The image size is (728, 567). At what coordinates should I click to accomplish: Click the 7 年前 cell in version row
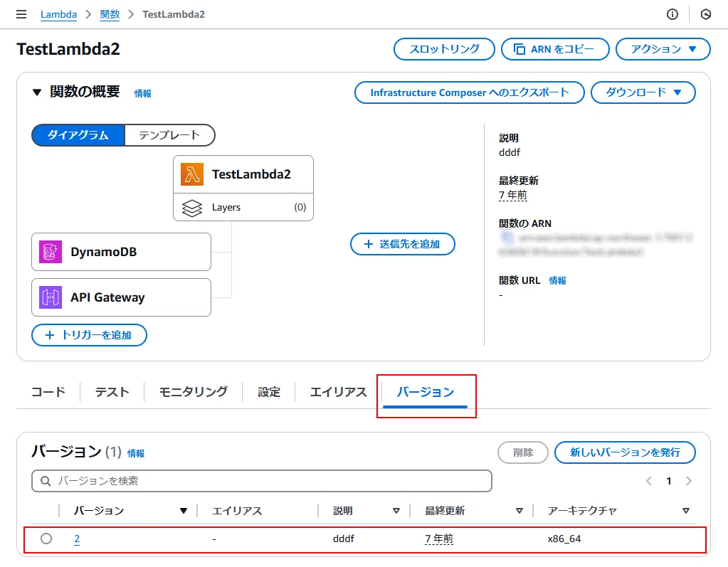(439, 539)
